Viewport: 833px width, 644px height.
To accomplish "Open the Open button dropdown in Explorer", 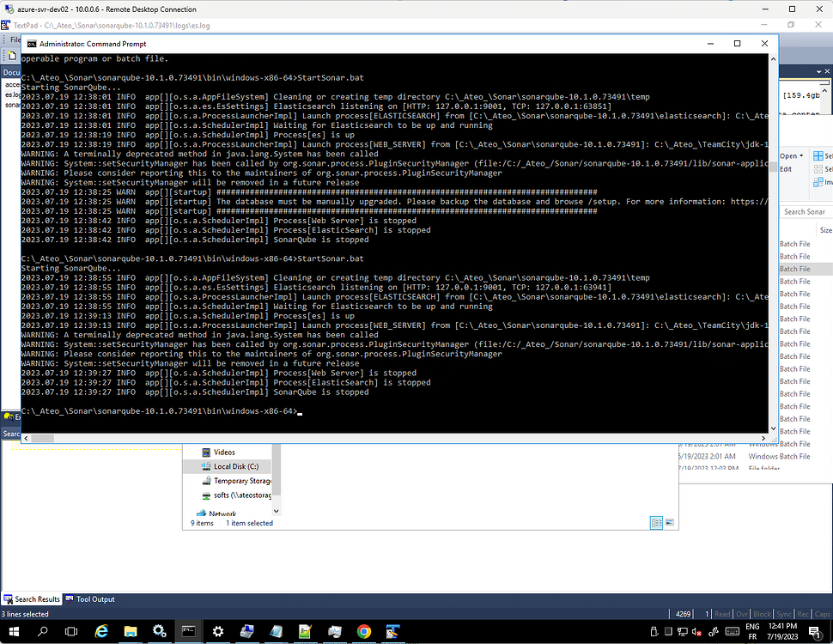I will click(801, 155).
